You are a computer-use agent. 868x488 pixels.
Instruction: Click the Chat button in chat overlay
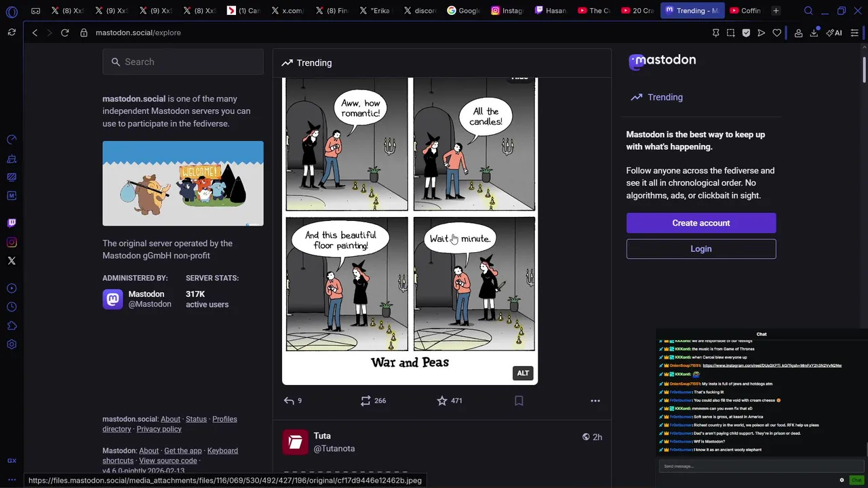(856, 481)
